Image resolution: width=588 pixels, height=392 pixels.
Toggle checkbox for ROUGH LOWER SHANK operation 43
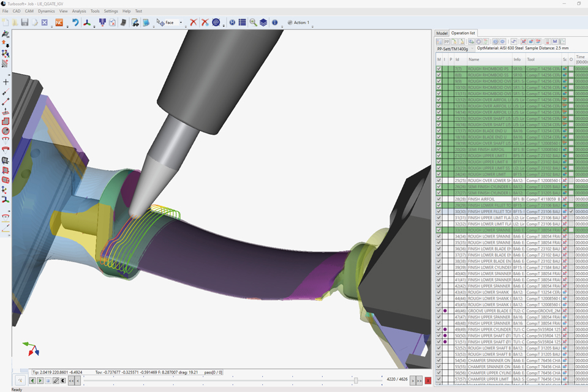click(439, 292)
